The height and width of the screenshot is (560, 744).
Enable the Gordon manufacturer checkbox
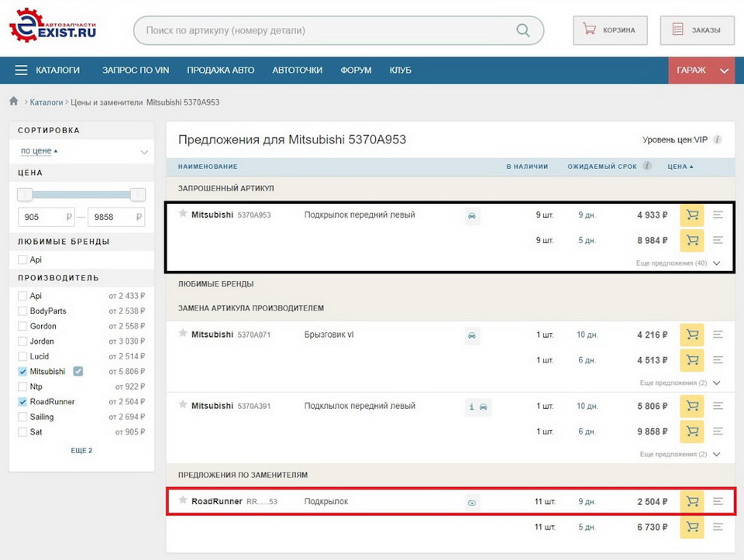pyautogui.click(x=22, y=326)
